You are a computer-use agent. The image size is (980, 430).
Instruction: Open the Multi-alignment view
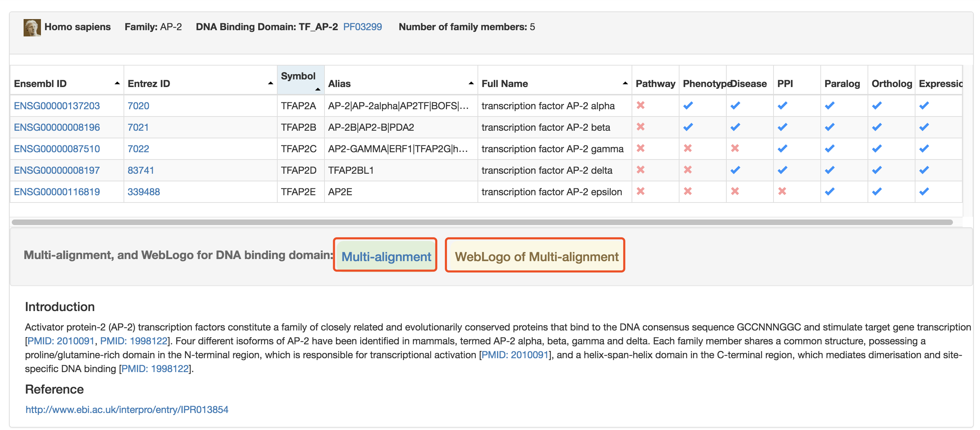386,256
